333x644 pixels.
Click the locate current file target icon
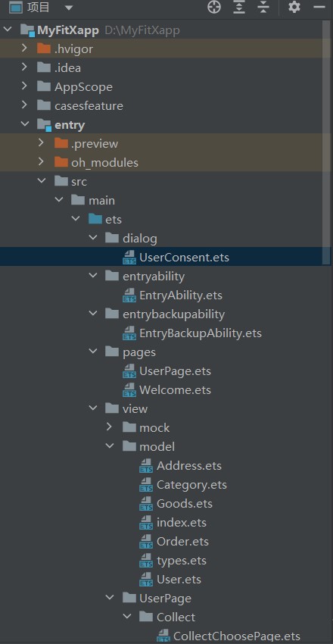[x=214, y=8]
